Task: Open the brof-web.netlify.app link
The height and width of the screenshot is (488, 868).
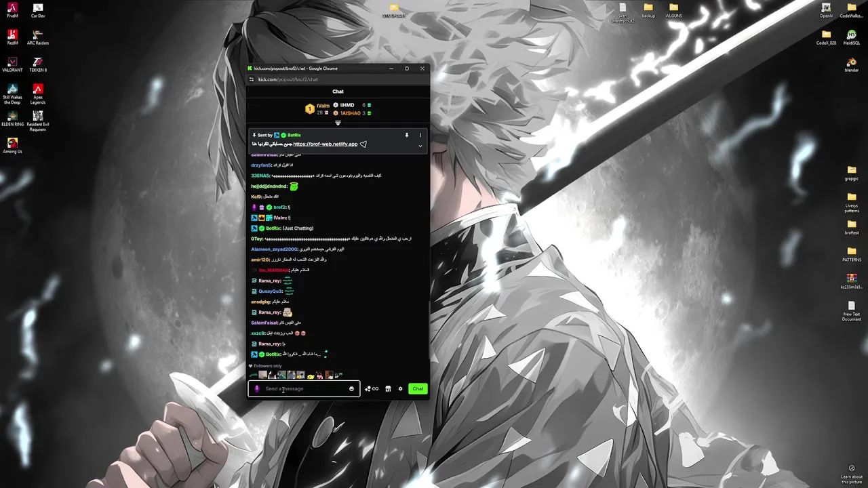Action: [x=325, y=144]
